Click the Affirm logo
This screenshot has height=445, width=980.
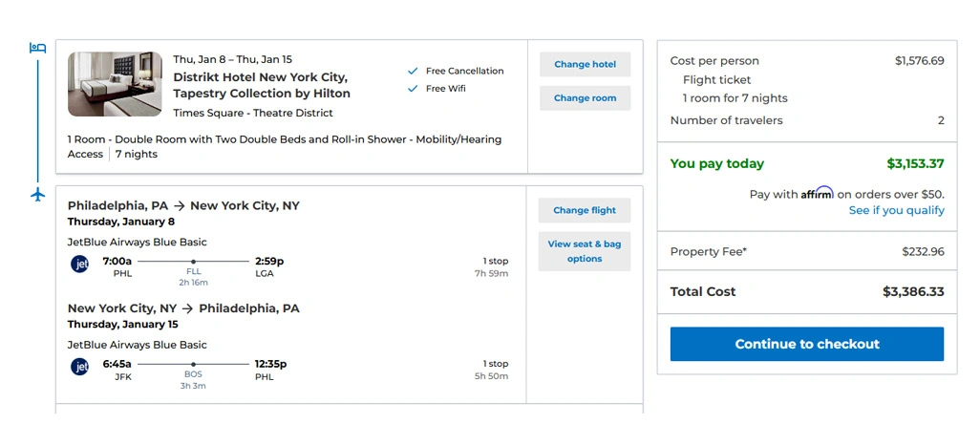click(817, 193)
